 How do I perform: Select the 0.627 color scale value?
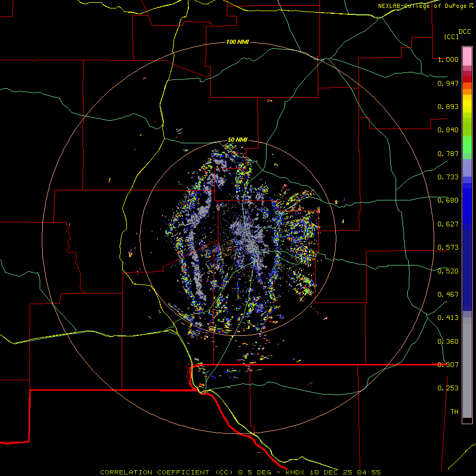click(448, 224)
